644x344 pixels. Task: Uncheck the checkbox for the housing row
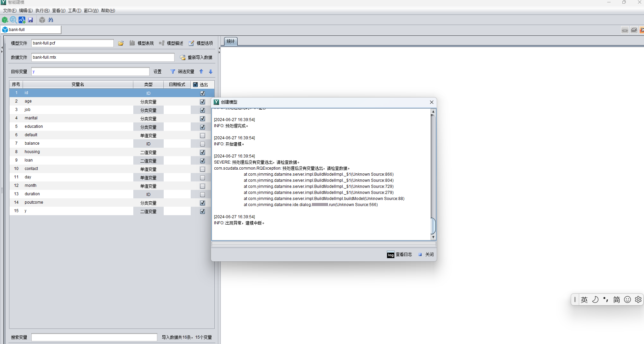click(203, 152)
